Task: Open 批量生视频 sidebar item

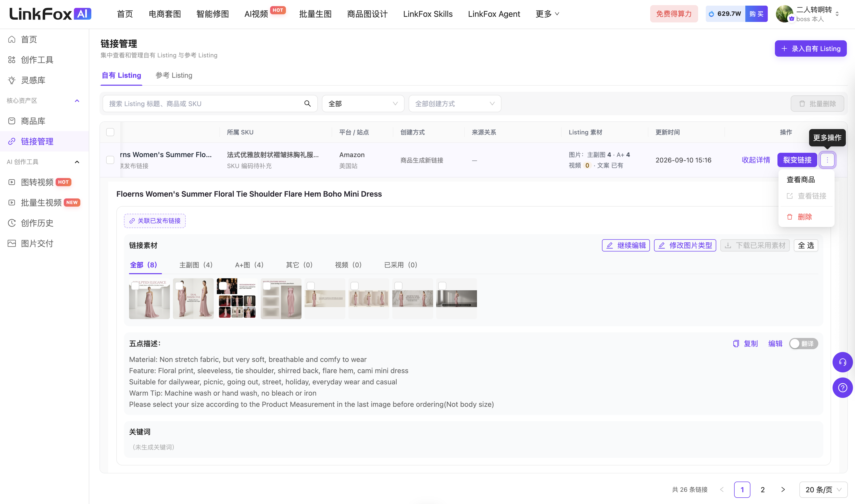Action: pyautogui.click(x=44, y=203)
